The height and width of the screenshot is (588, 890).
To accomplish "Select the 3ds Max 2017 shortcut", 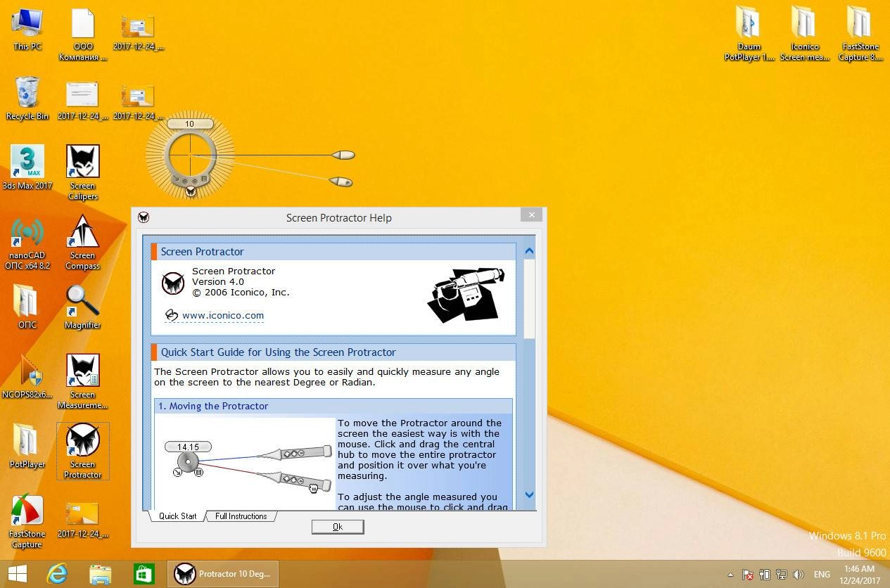I will 27,167.
